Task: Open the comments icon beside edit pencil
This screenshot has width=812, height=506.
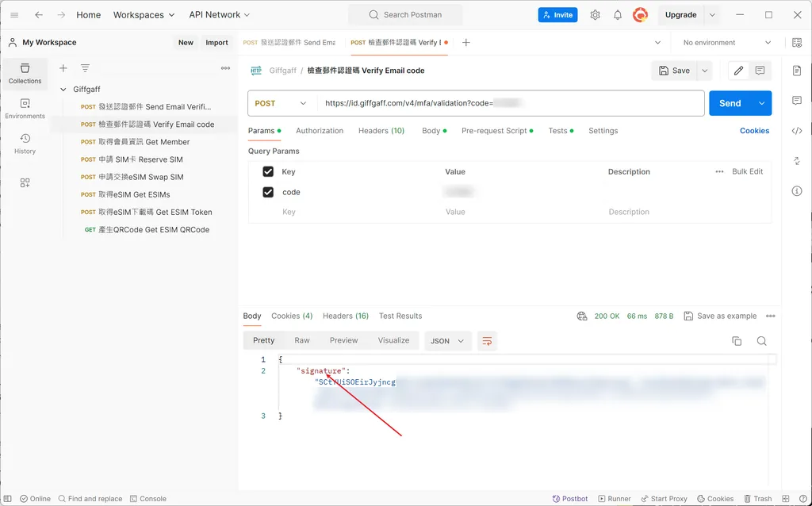Action: click(x=760, y=71)
